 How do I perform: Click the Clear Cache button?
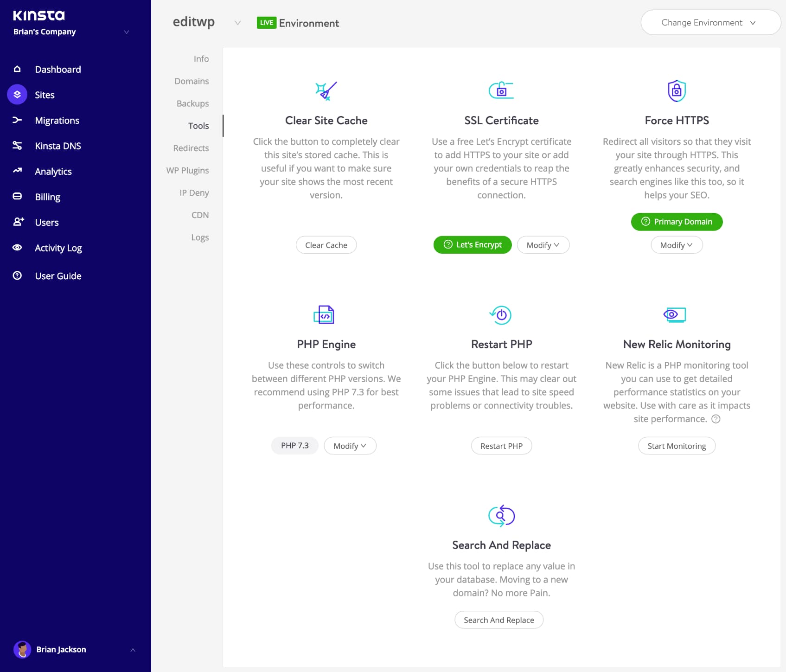coord(326,245)
